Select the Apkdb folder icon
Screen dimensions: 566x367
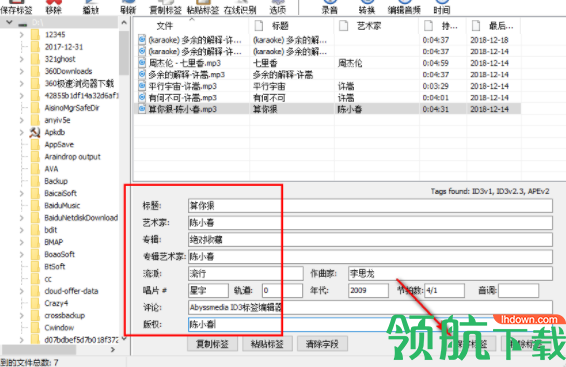35,132
